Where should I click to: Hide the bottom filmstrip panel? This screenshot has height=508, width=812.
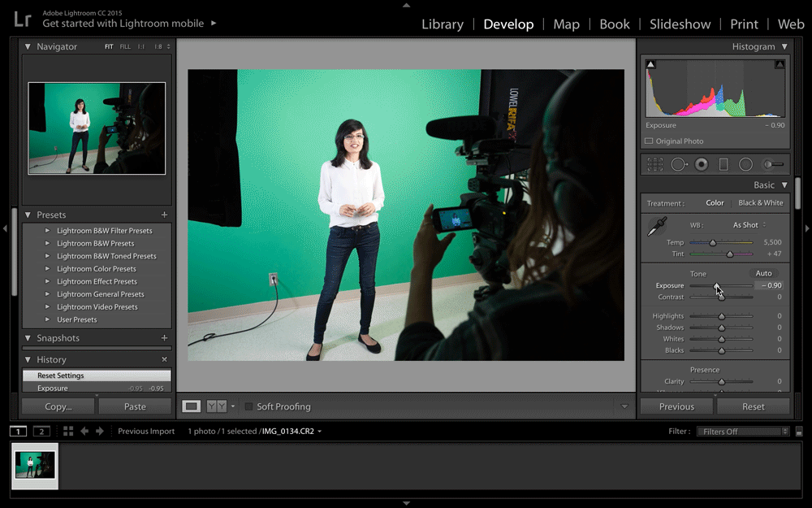coord(407,503)
